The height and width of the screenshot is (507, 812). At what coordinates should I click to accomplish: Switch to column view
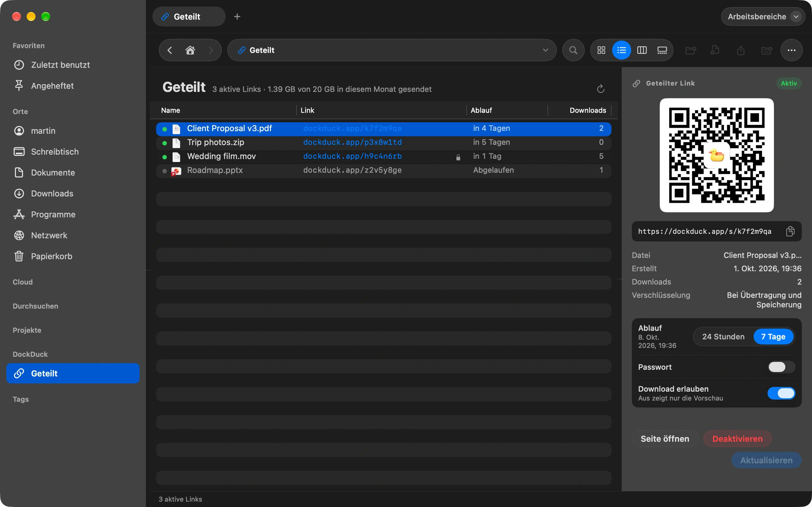pyautogui.click(x=642, y=50)
